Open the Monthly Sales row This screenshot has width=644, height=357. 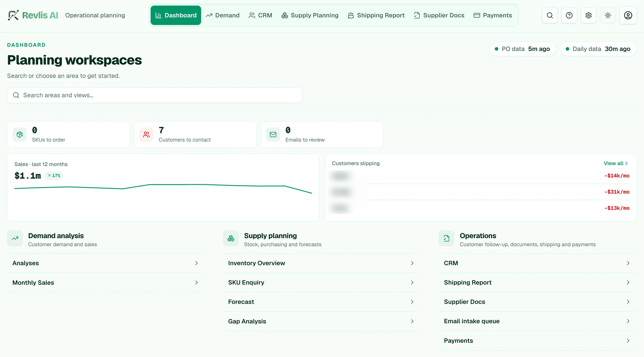point(106,283)
